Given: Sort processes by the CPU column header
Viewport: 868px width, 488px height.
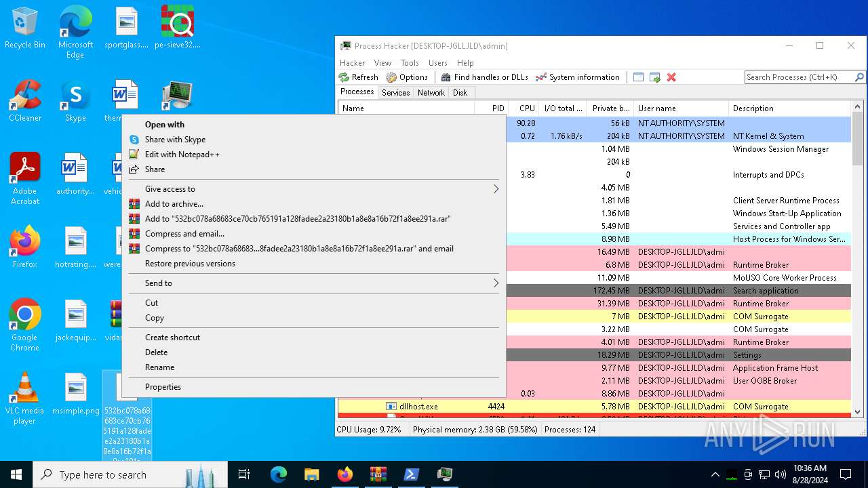Looking at the screenshot, I should click(524, 108).
